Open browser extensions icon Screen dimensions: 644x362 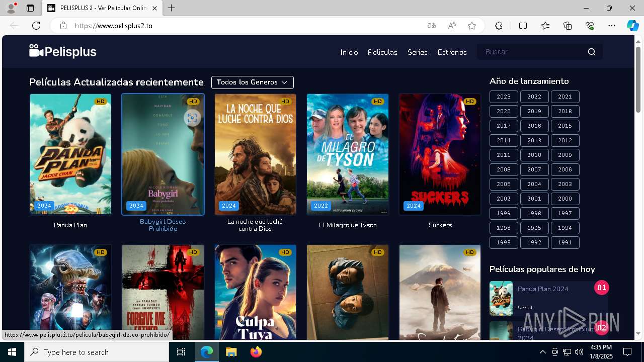499,26
